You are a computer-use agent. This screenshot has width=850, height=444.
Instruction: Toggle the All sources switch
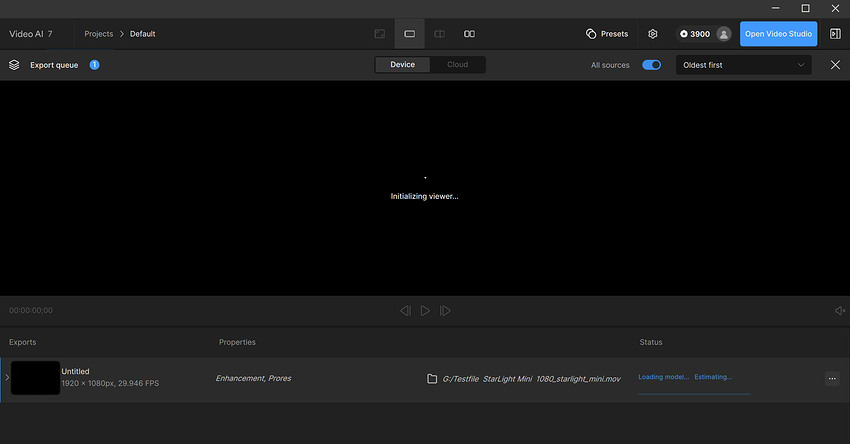pos(652,65)
